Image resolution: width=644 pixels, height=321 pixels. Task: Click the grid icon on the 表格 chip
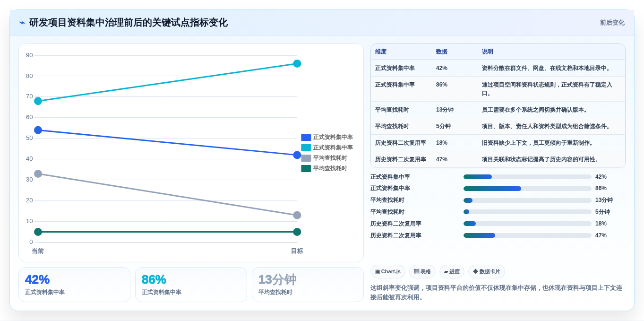pos(416,272)
